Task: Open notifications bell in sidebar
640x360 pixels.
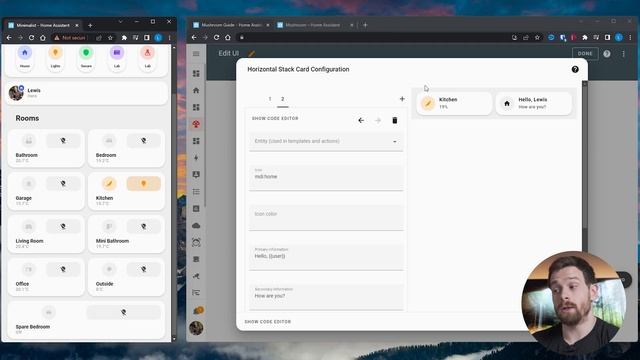Action: click(198, 311)
